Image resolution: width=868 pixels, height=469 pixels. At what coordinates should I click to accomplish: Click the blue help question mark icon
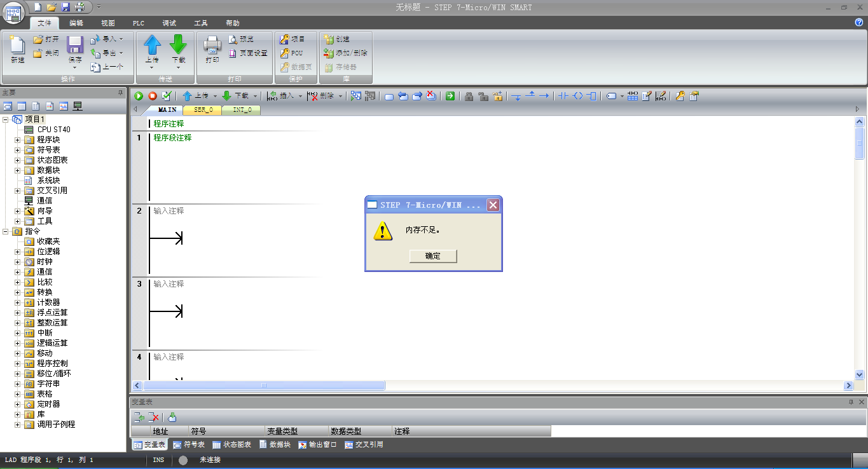pyautogui.click(x=859, y=22)
